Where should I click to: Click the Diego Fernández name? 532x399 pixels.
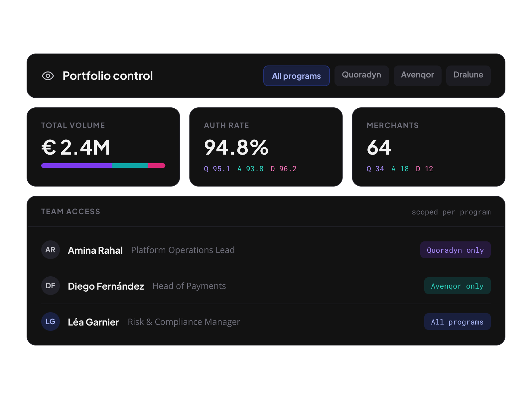[106, 286]
